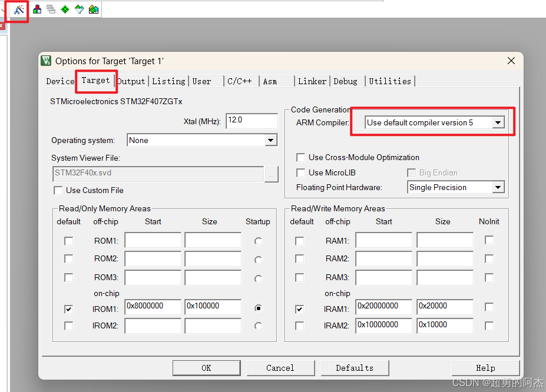Click the IROM1 Start field 0x8000000

coord(153,307)
